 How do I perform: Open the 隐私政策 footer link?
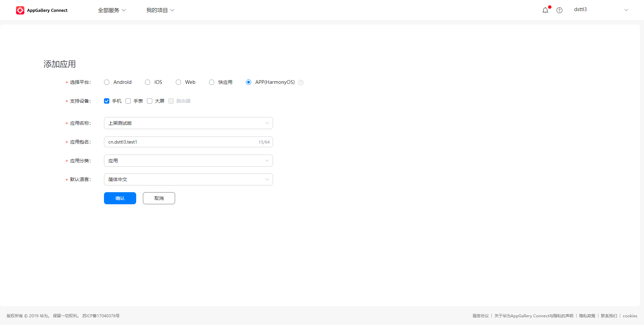[x=587, y=316]
